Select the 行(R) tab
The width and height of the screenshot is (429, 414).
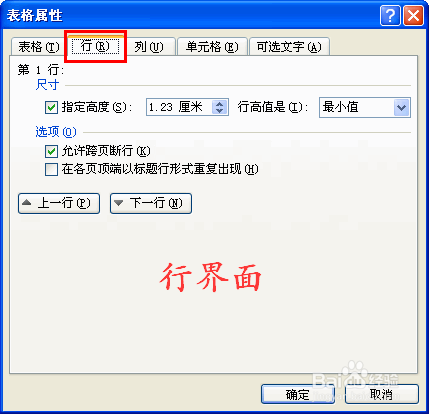[95, 46]
